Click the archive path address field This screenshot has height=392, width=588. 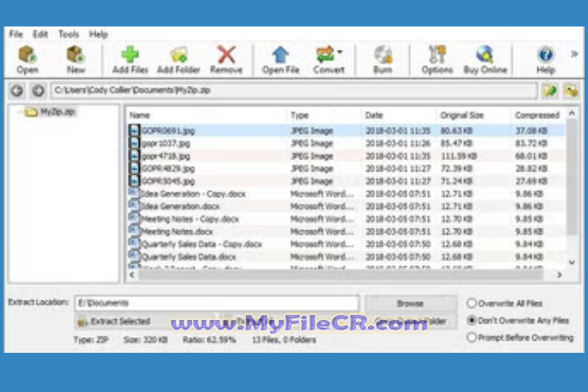click(294, 91)
